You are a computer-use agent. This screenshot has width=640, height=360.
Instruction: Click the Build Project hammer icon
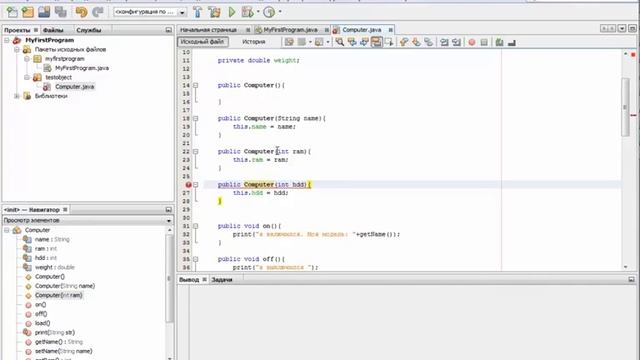[198, 12]
